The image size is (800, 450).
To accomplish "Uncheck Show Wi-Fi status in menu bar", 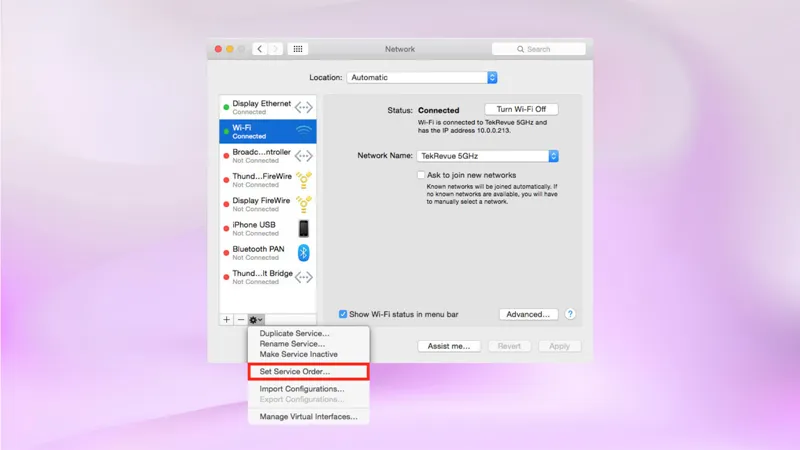I will tap(343, 314).
